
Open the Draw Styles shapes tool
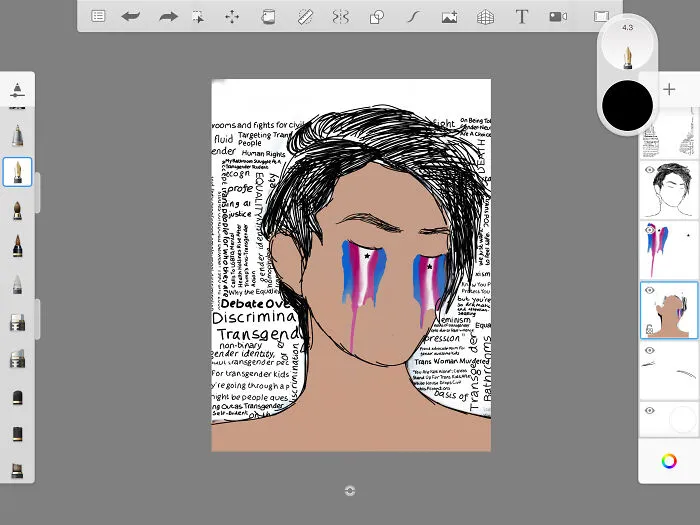click(377, 17)
